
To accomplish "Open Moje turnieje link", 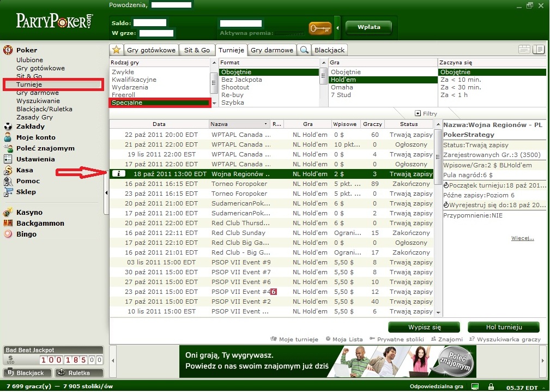I will [295, 339].
